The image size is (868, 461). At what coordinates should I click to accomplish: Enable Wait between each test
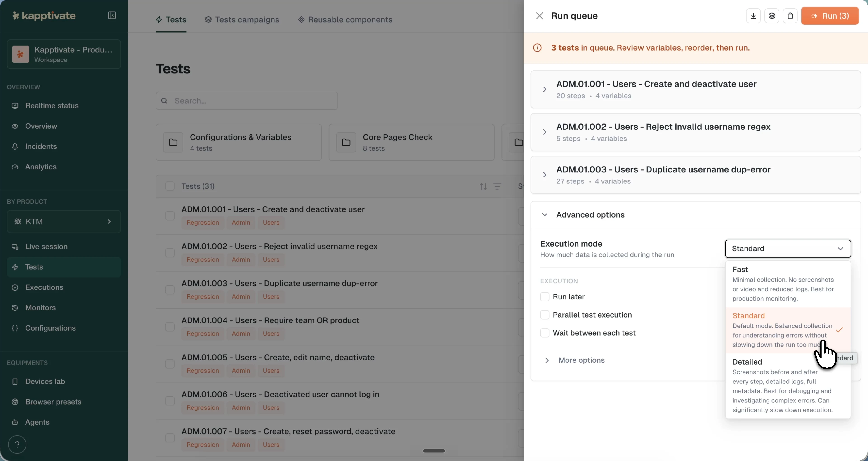545,333
